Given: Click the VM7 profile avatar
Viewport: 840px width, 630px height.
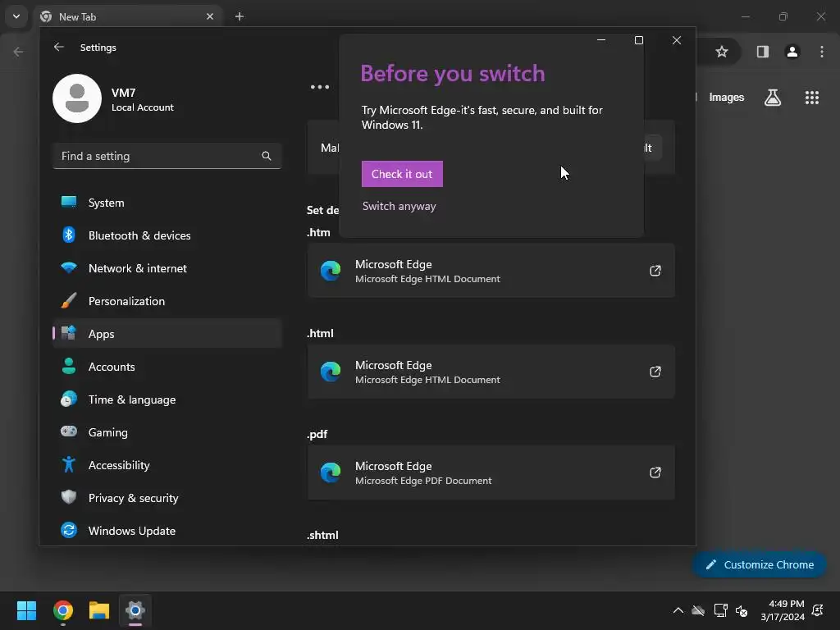Looking at the screenshot, I should click(x=77, y=98).
